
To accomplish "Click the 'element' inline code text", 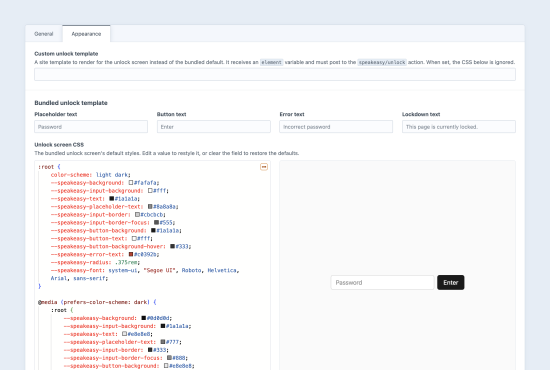I will [x=271, y=62].
